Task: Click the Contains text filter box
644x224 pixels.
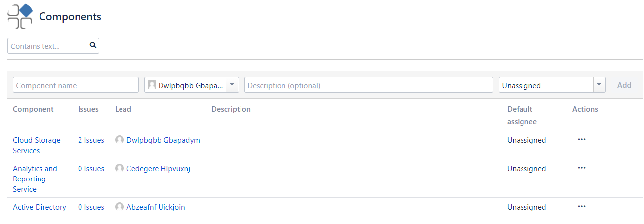Action: click(x=48, y=46)
